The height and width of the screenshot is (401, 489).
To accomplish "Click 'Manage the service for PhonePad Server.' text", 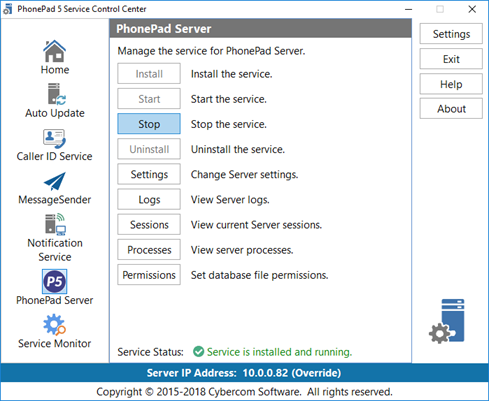I will (x=211, y=51).
